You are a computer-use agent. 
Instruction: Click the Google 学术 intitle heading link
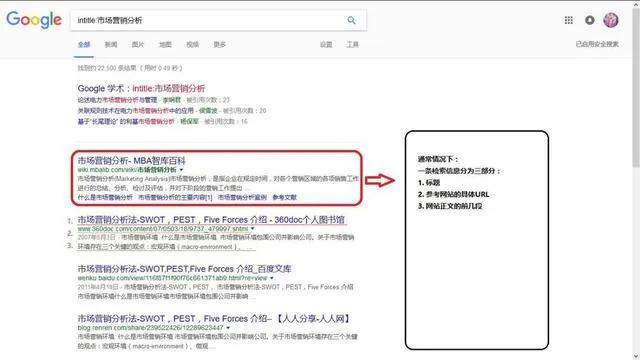tap(141, 88)
